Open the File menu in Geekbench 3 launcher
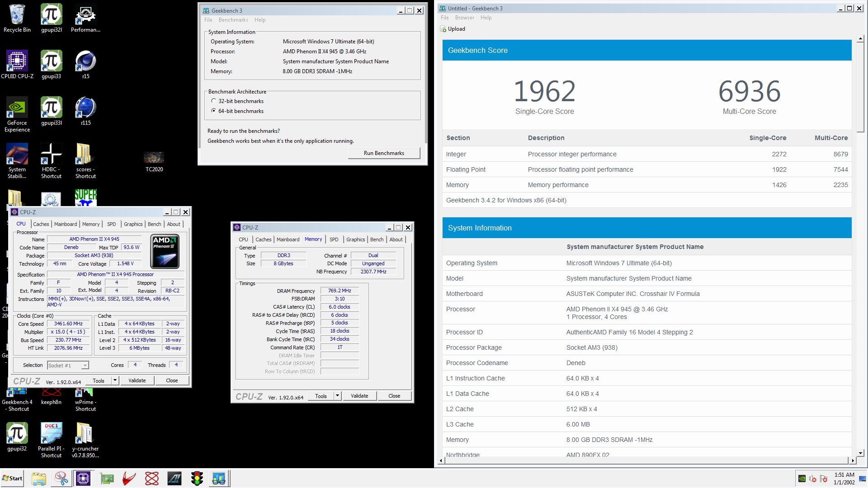The width and height of the screenshot is (868, 488). coord(208,20)
